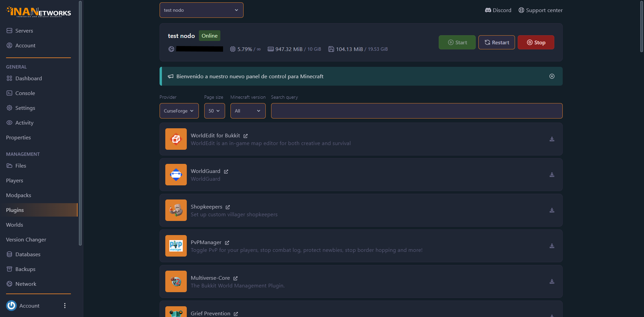
Task: Go to Console in the sidebar
Action: [25, 93]
